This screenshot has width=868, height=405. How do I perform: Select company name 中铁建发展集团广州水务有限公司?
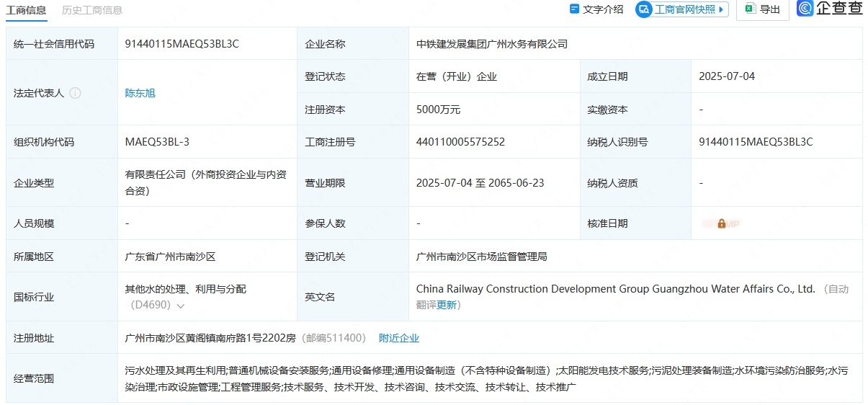492,44
